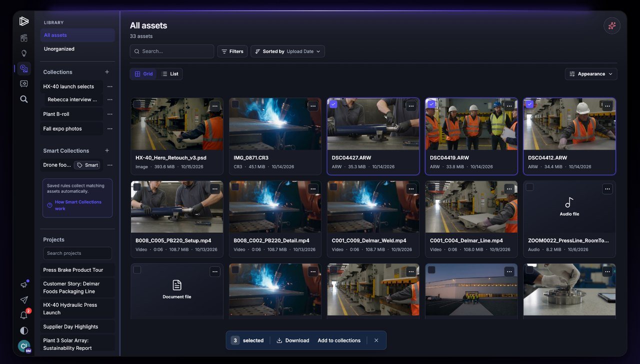Open Customer Story: Delmar Foods Packaging Line project
This screenshot has height=364, width=640.
[x=77, y=288]
